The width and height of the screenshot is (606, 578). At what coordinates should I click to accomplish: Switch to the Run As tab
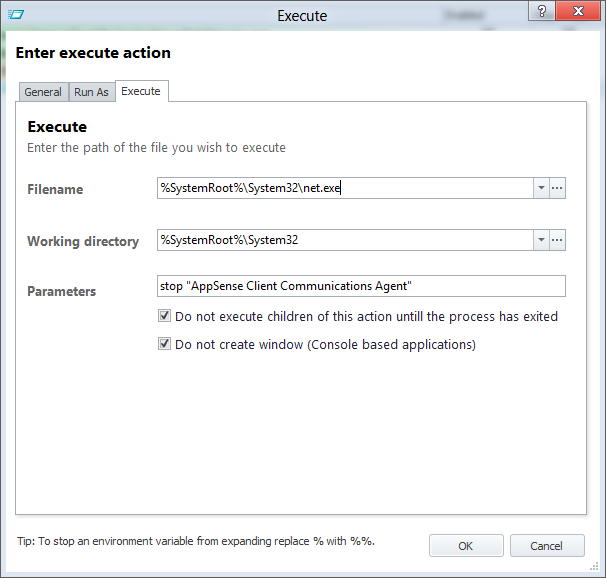tap(91, 92)
